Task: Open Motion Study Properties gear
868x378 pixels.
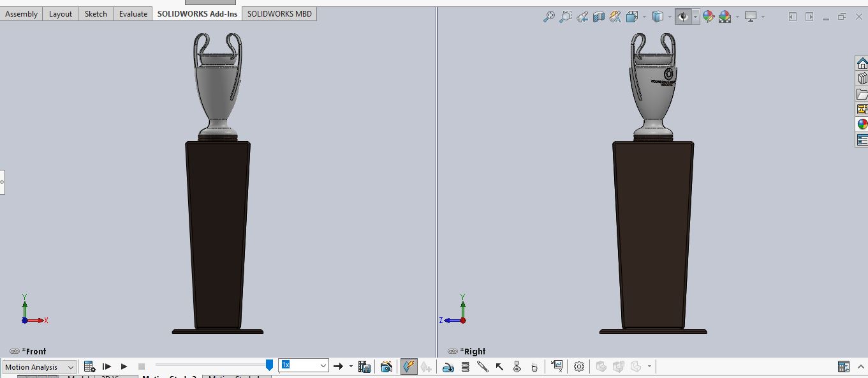Action: pyautogui.click(x=579, y=367)
